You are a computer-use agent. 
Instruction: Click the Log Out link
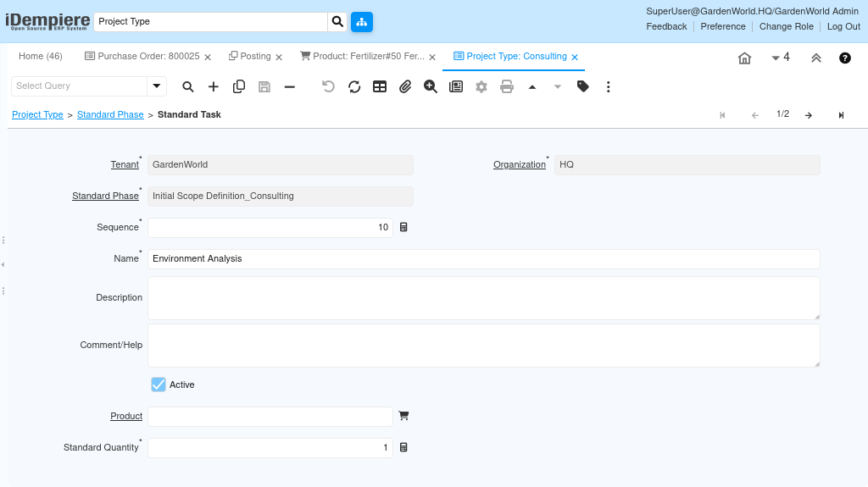click(843, 26)
